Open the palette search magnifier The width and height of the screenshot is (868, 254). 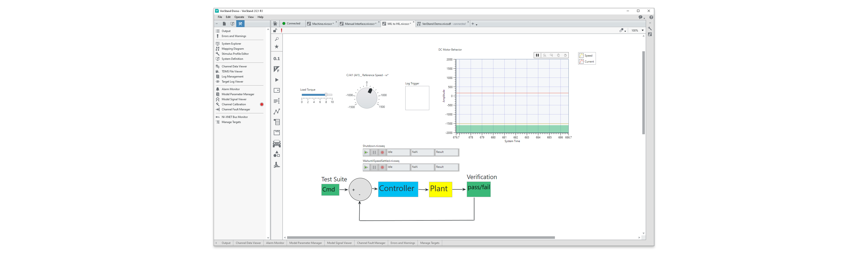coord(277,39)
